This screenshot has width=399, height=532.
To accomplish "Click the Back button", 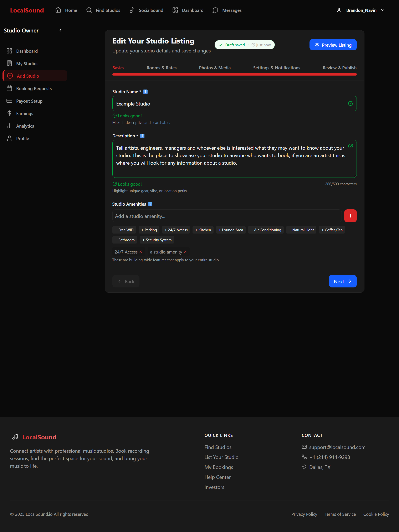I will [x=126, y=281].
